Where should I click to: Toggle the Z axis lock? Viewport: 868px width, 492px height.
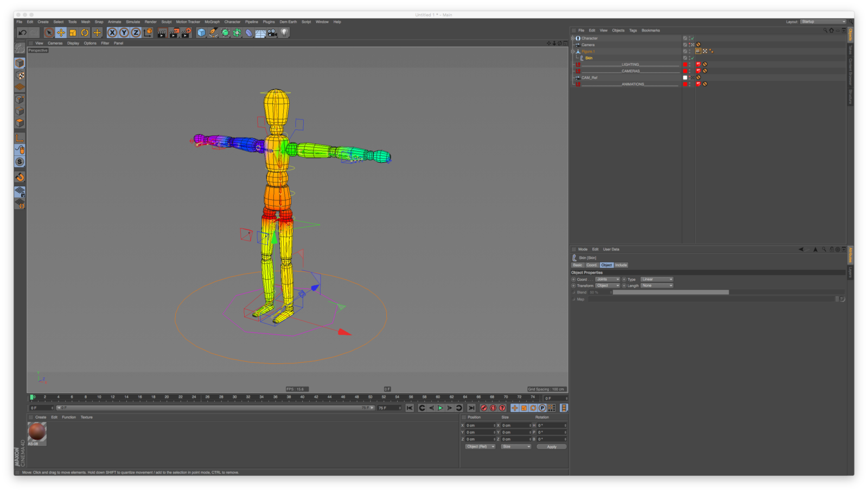(x=136, y=33)
